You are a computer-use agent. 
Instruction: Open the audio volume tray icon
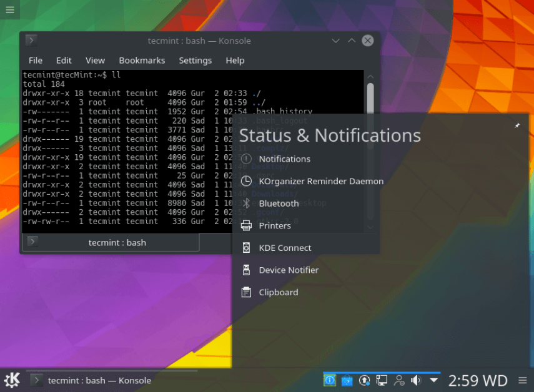pyautogui.click(x=416, y=380)
